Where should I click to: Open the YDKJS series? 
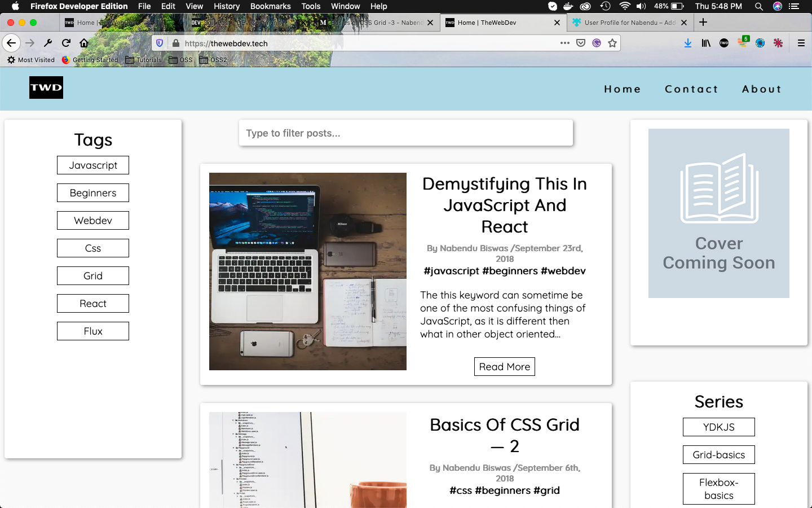(x=719, y=427)
